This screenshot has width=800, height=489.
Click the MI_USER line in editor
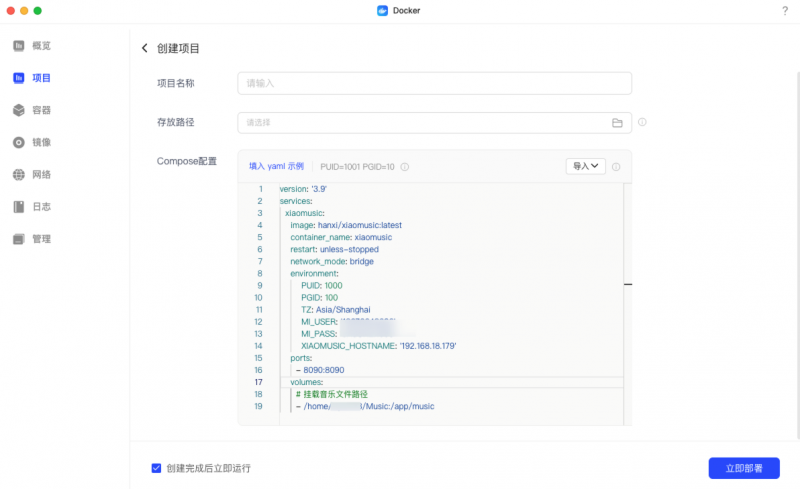pyautogui.click(x=348, y=322)
